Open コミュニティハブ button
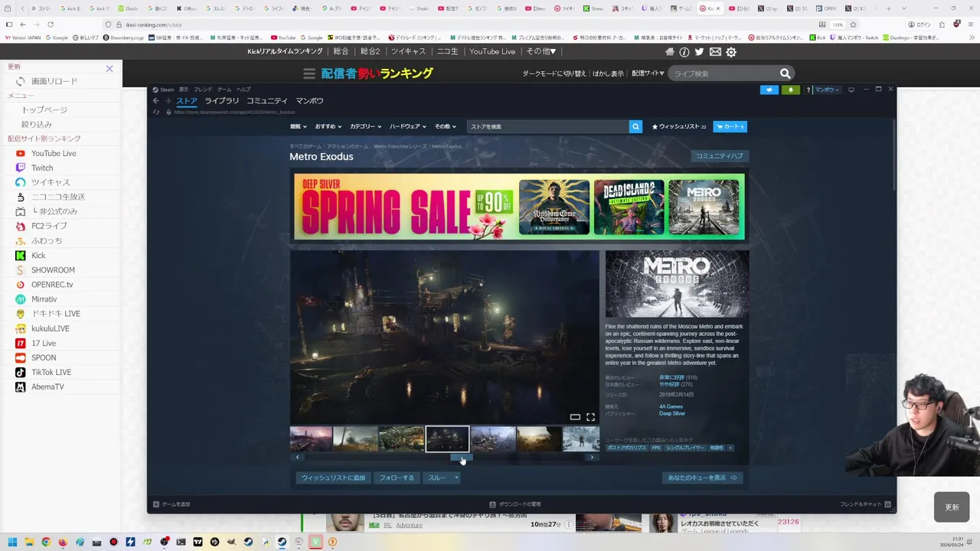 tap(719, 156)
